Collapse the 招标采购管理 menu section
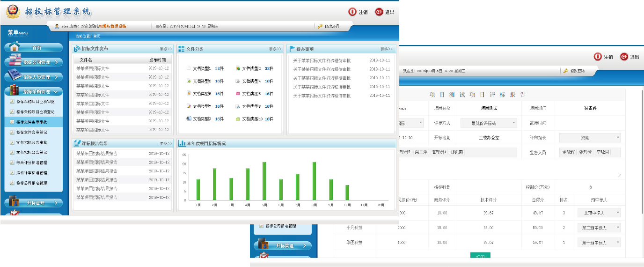This screenshot has height=267, width=644. (34, 91)
